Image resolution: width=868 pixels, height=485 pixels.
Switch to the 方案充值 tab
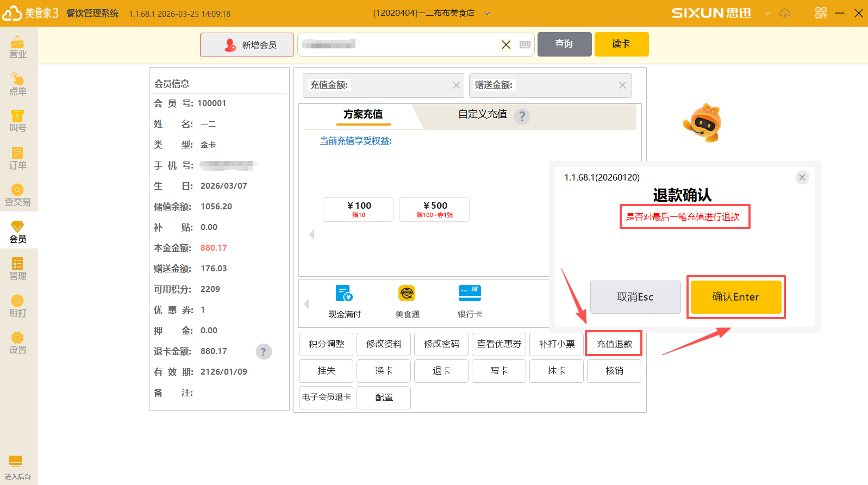coord(363,115)
